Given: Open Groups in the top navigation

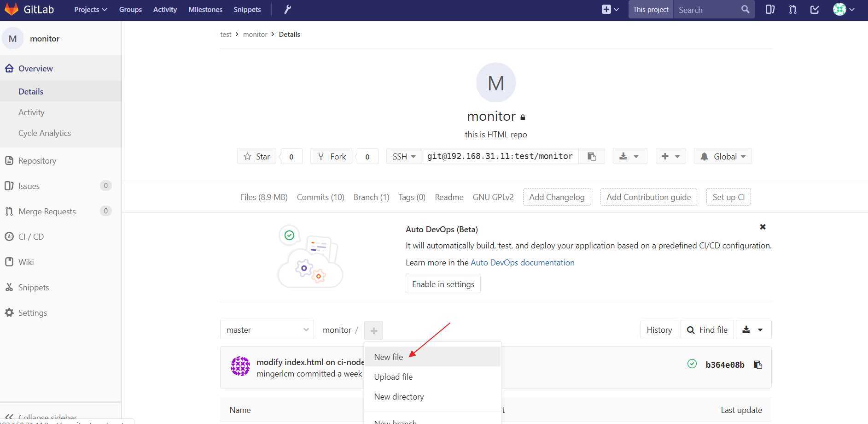Looking at the screenshot, I should [130, 9].
